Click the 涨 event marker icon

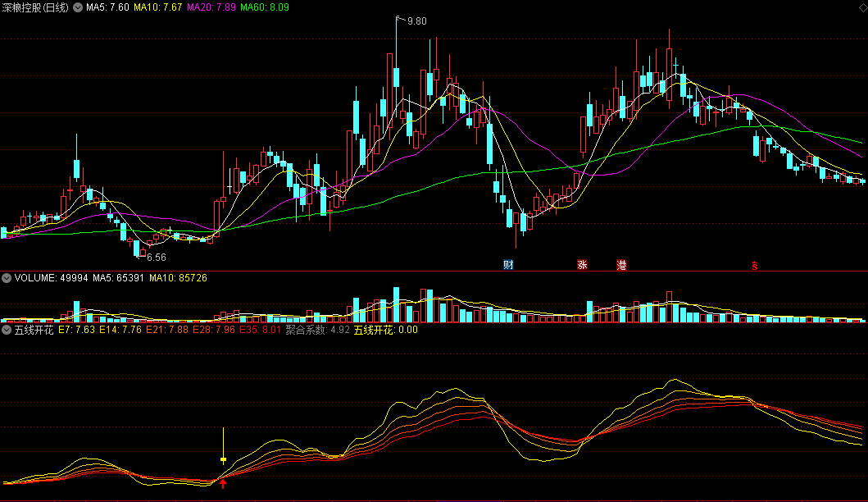coord(583,264)
